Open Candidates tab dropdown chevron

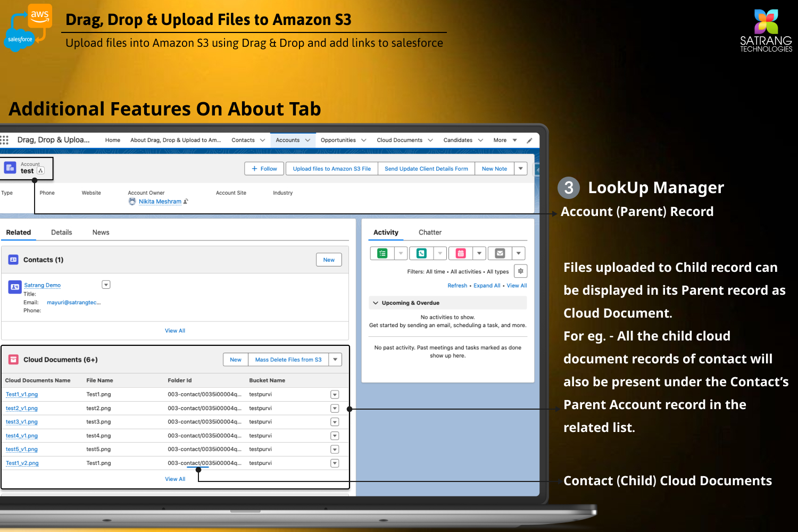point(480,140)
